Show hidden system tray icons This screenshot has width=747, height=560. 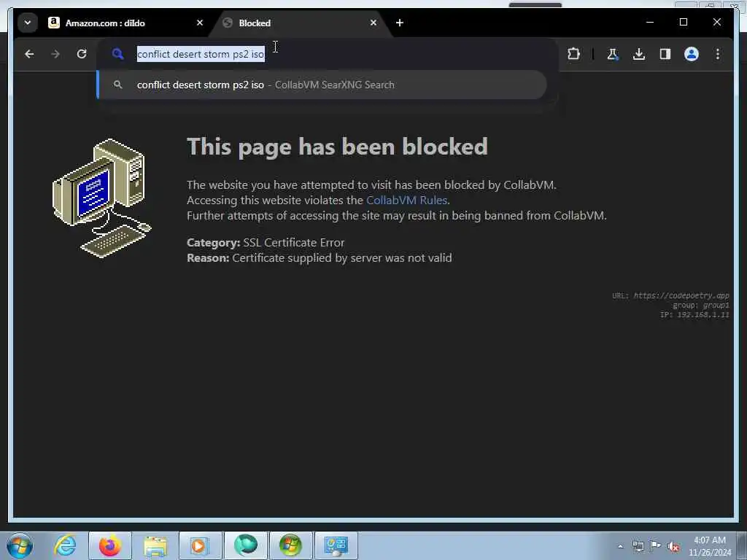[620, 546]
